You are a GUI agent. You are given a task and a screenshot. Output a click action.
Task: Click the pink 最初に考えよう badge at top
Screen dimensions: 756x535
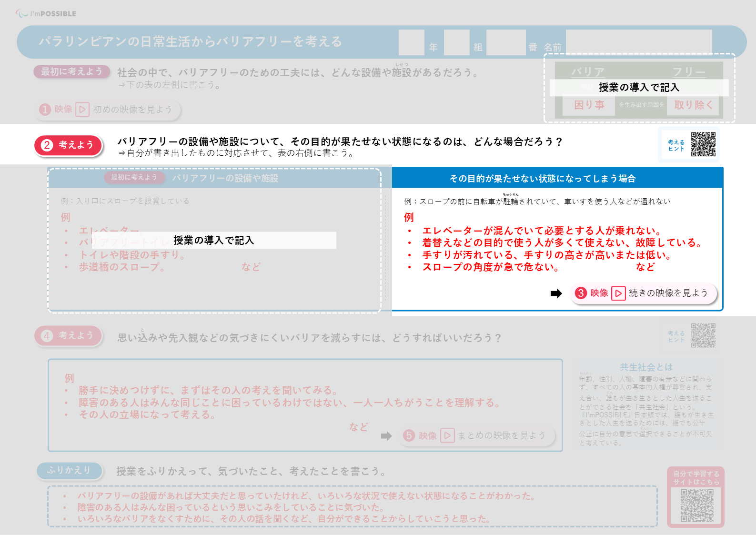71,71
